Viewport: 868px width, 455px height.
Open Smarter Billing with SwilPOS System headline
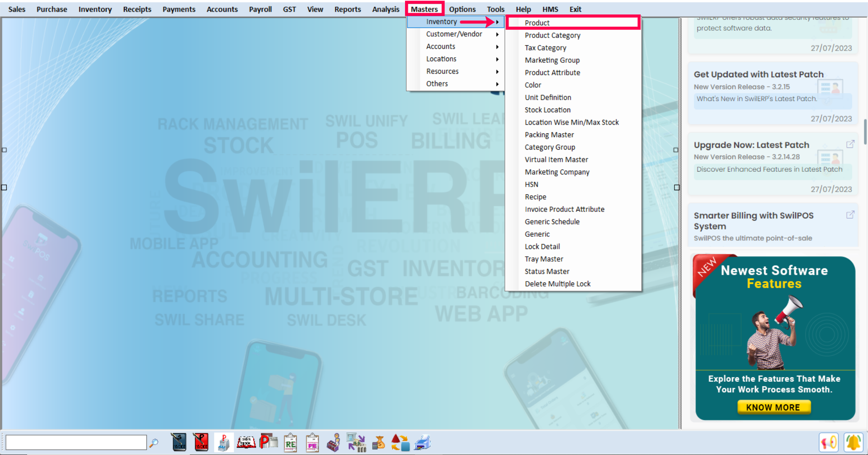tap(754, 221)
